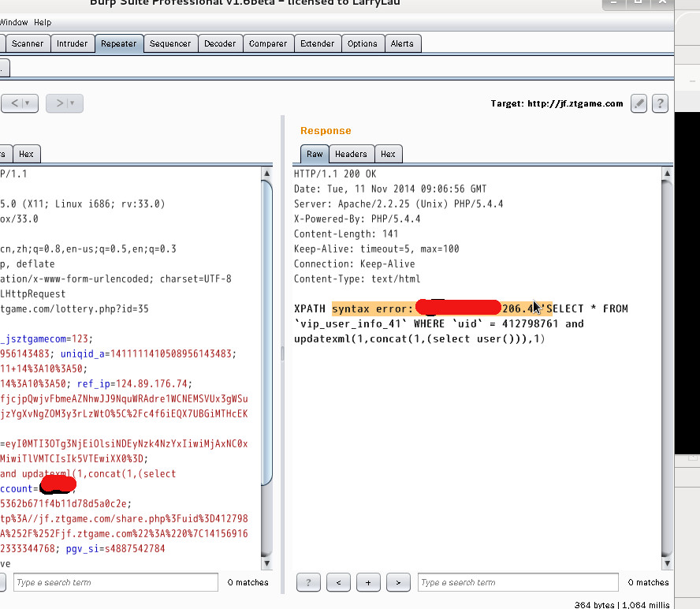Go back in request history

click(14, 103)
